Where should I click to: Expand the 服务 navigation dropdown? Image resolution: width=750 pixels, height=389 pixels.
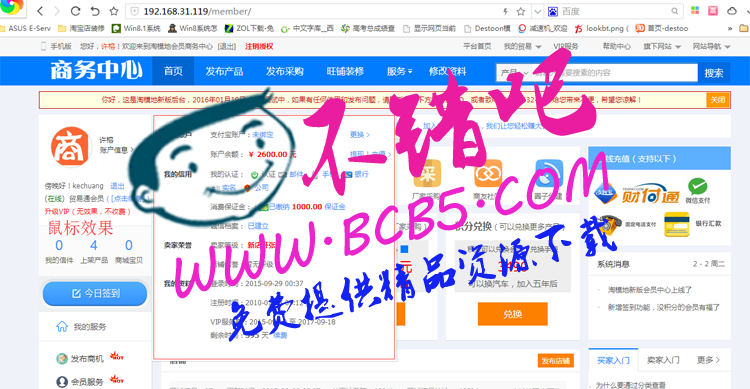pos(399,71)
